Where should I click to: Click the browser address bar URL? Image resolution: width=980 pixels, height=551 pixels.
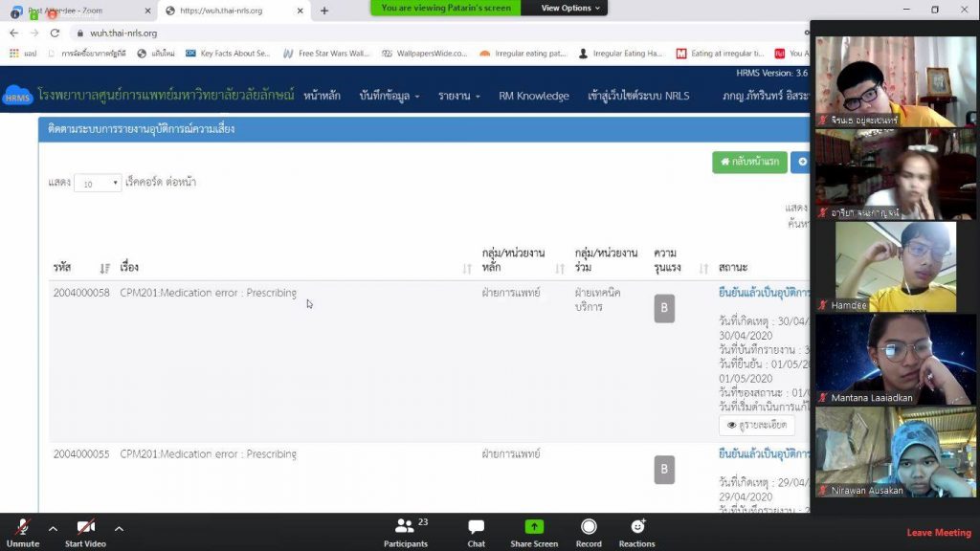[x=124, y=33]
